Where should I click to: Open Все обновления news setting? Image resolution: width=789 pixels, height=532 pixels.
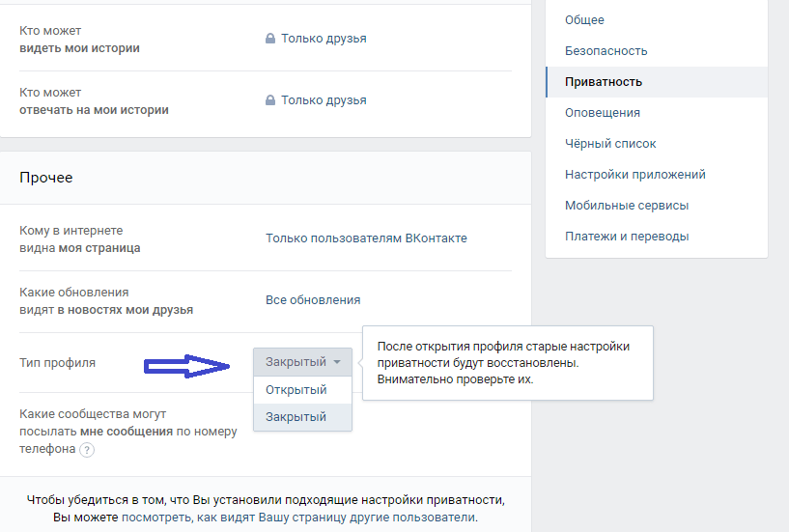point(313,300)
